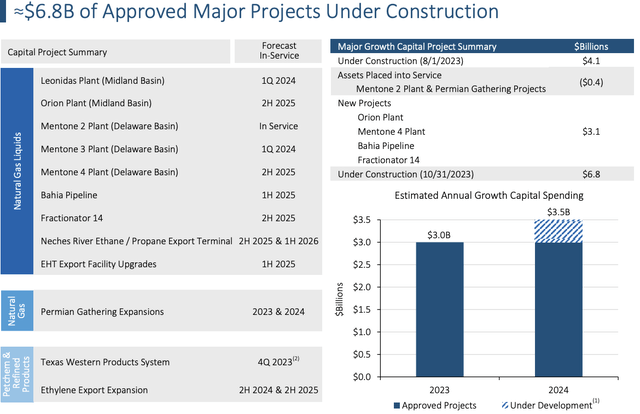Image resolution: width=640 pixels, height=414 pixels.
Task: Click the '2023' x-axis label
Action: coord(439,390)
